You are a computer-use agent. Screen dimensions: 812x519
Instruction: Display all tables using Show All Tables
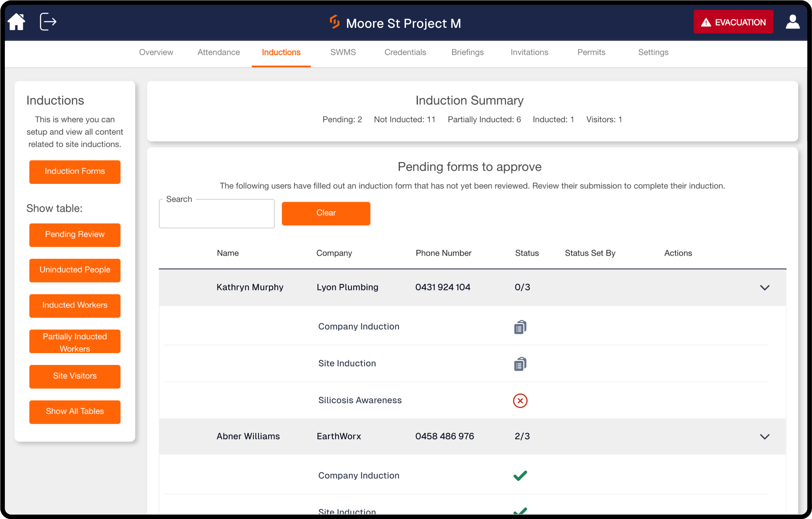[x=75, y=412]
